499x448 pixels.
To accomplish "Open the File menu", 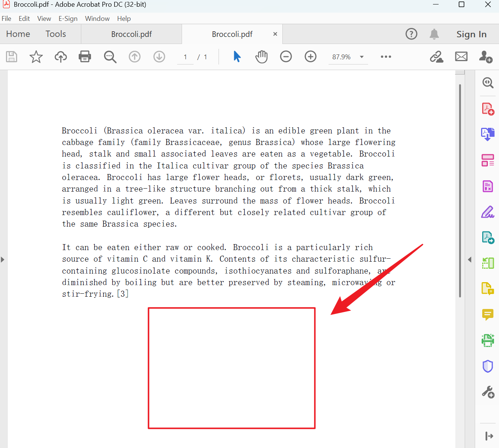I will (6, 19).
